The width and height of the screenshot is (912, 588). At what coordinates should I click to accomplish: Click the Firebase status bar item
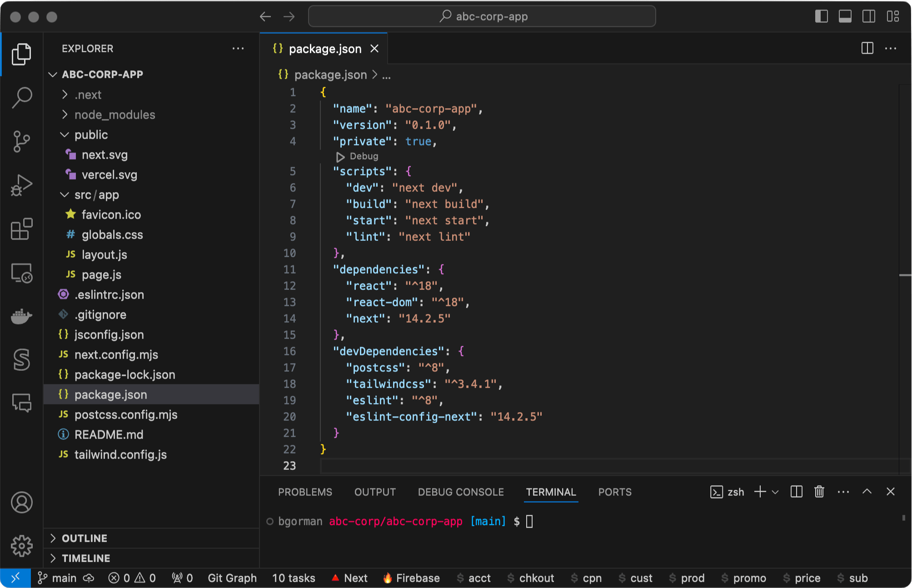[x=411, y=578]
